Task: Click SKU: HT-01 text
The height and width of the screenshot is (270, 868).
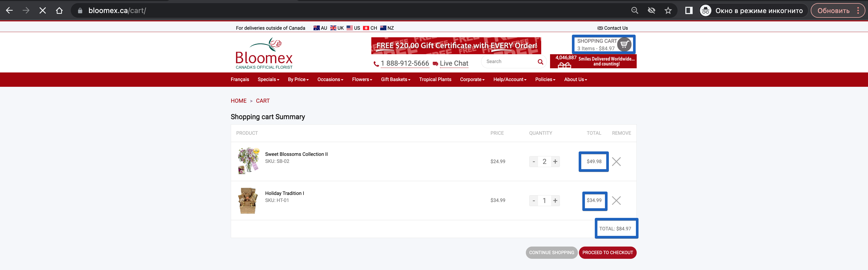Action: click(x=277, y=200)
